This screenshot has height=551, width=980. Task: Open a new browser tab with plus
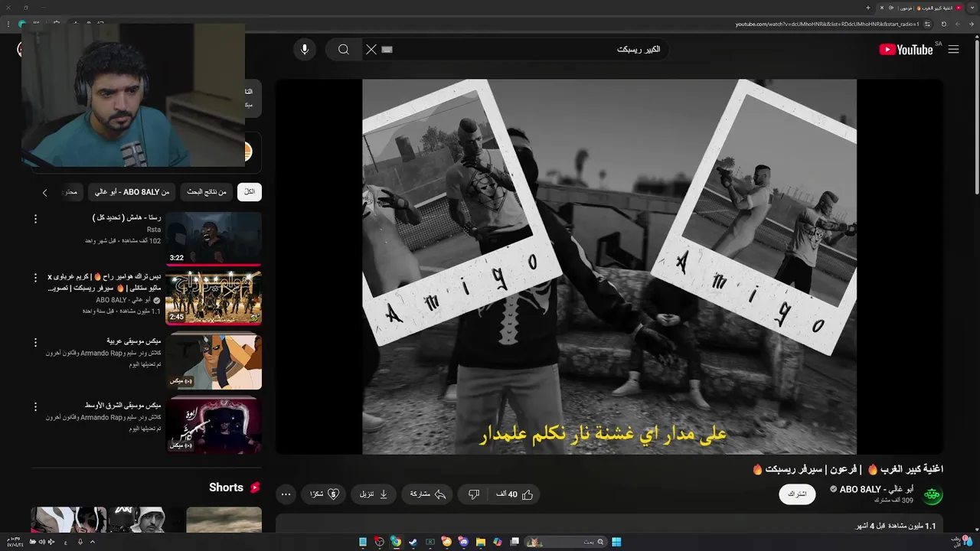[x=868, y=8]
